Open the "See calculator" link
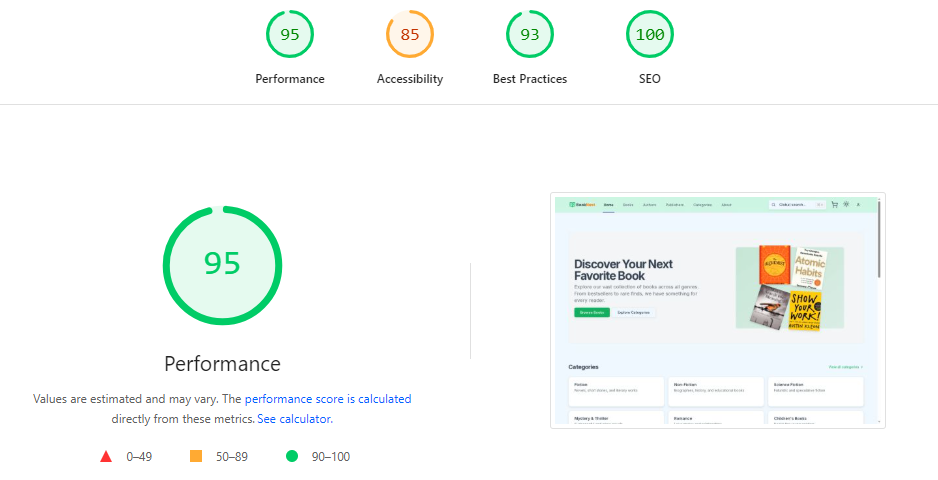The image size is (938, 480). pos(294,419)
